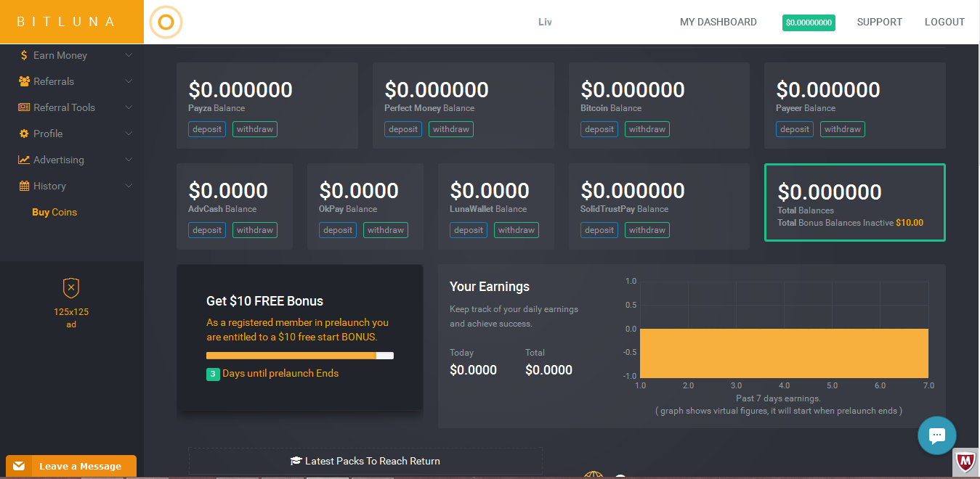
Task: Click the chart icon beside Advertising
Action: click(24, 160)
